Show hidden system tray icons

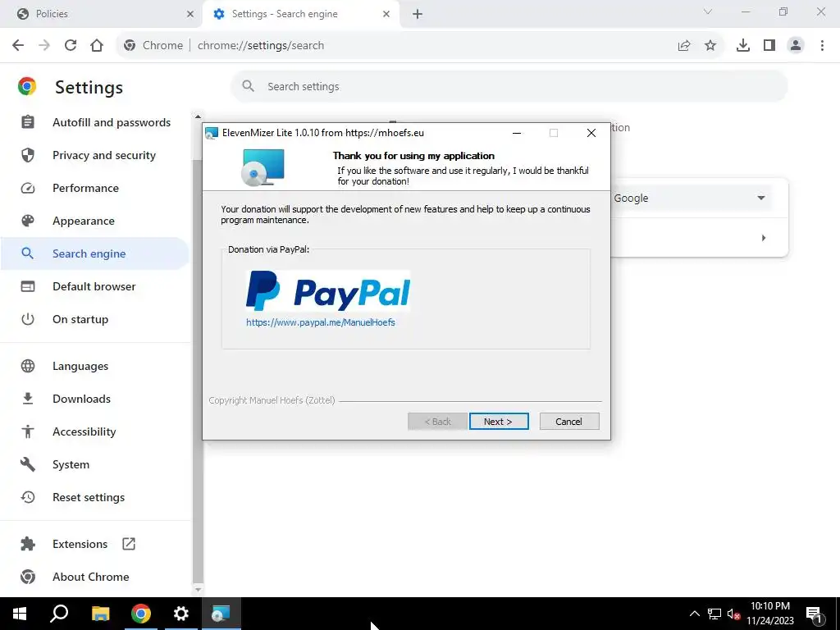[694, 614]
